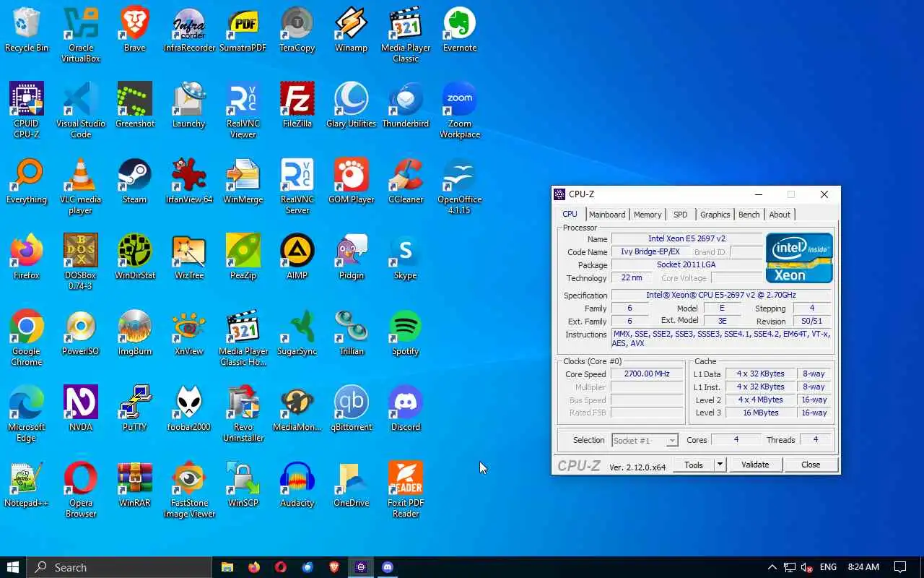Open the GOM Player desktop shortcut
This screenshot has width=924, height=578.
click(352, 181)
